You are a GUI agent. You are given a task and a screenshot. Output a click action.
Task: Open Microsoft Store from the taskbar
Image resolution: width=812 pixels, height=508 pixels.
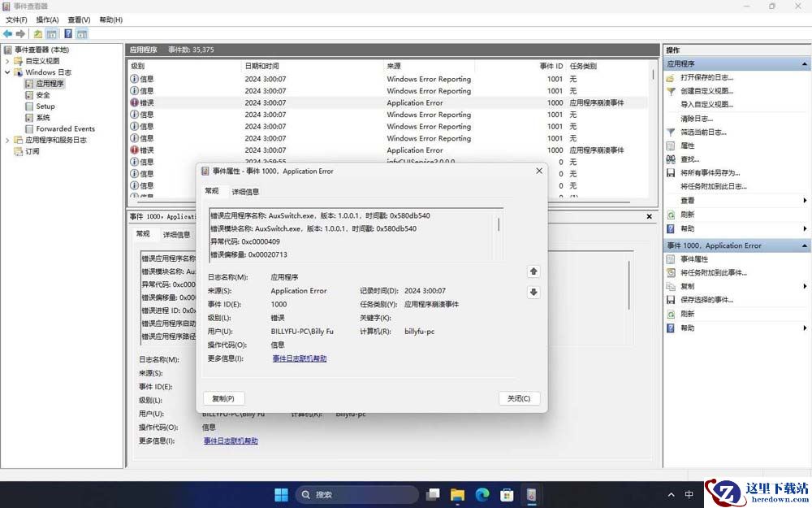coord(507,494)
